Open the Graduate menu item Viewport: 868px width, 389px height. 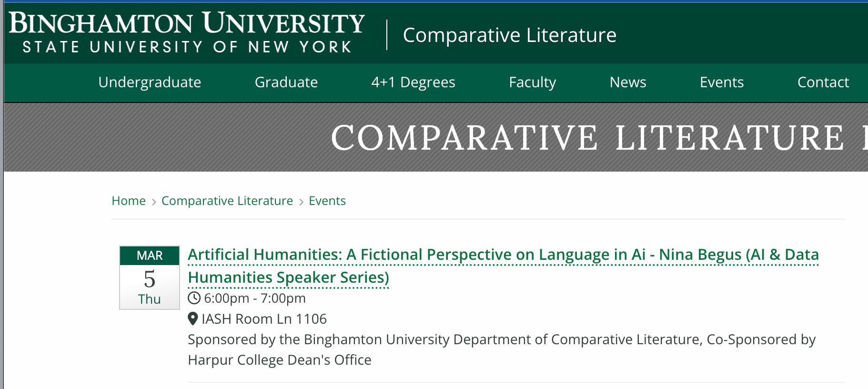286,82
